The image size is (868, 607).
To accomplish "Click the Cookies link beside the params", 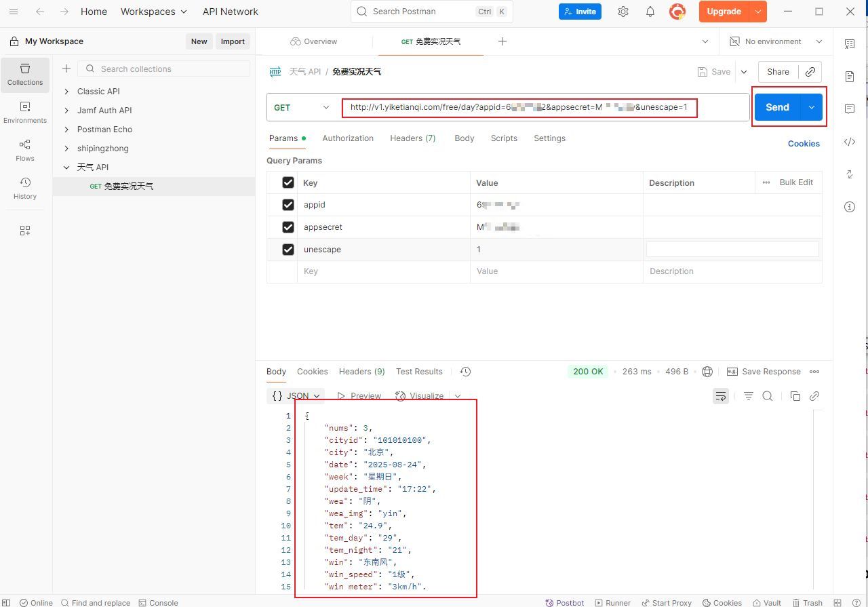I will pos(804,144).
